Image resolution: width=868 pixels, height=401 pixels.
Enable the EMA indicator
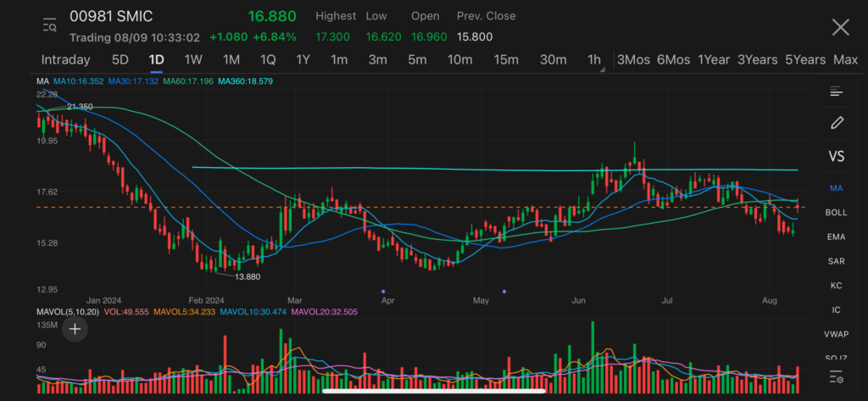click(x=836, y=237)
